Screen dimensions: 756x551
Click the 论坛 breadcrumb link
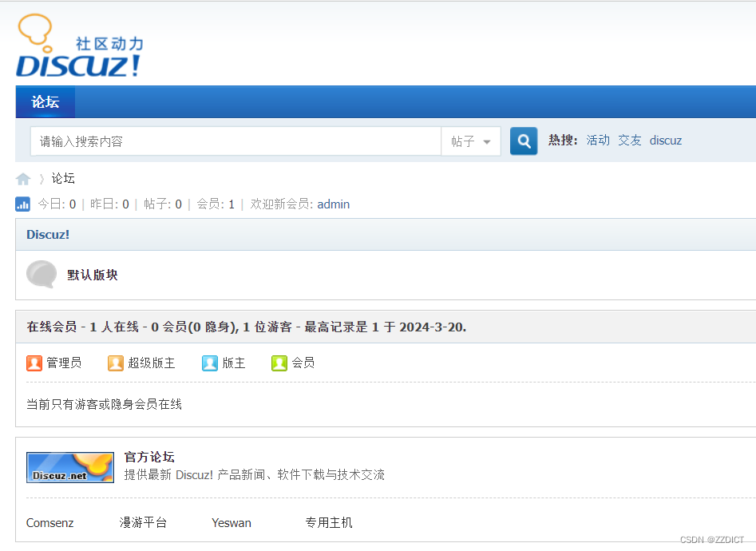point(63,179)
